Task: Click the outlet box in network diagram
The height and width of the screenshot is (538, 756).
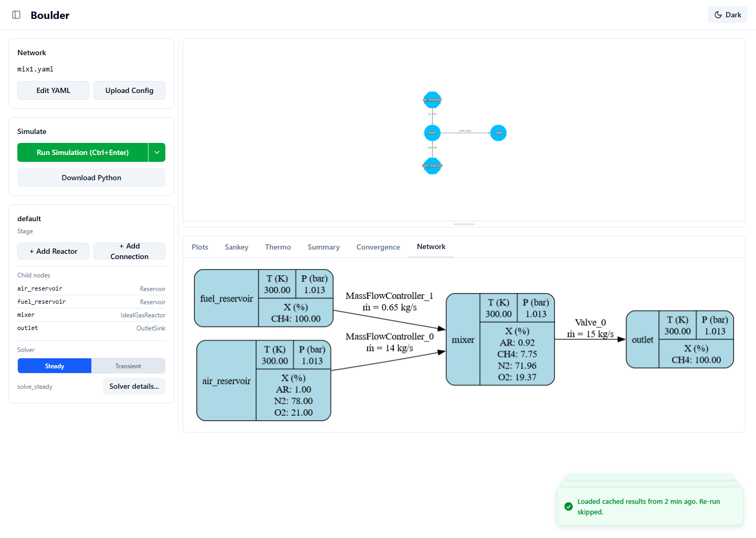Action: coord(680,339)
